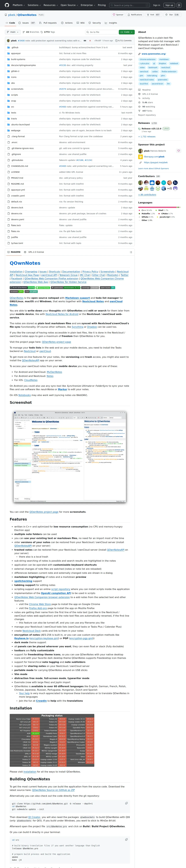Expand the Platform header menu
Screen dimensions: 186x868
tap(19, 5)
